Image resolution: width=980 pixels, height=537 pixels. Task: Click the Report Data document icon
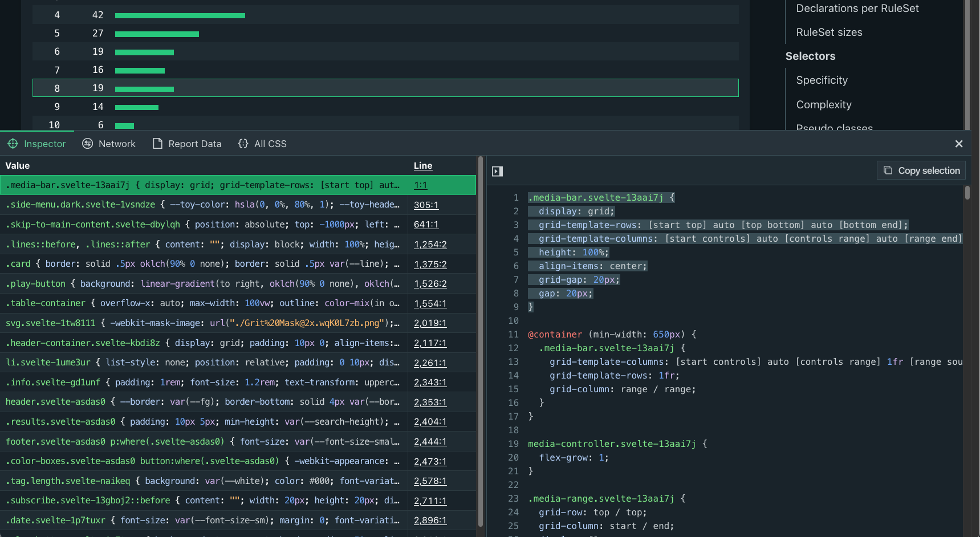[x=157, y=143]
